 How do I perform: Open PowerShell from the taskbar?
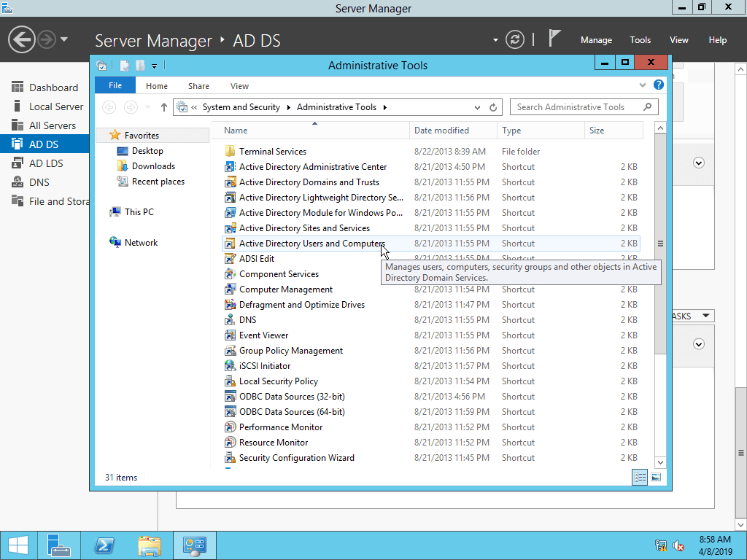pyautogui.click(x=104, y=545)
